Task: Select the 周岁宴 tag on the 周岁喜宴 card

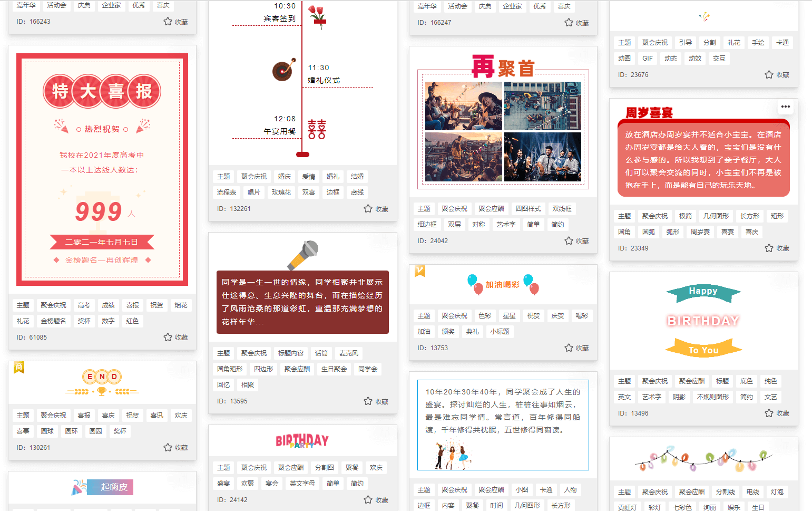Action: (x=700, y=231)
